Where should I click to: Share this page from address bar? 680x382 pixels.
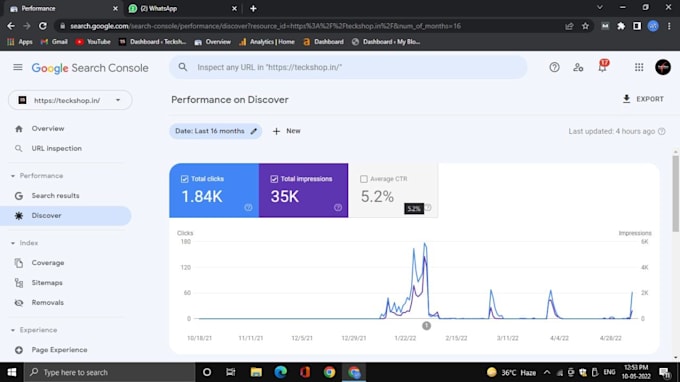[569, 26]
